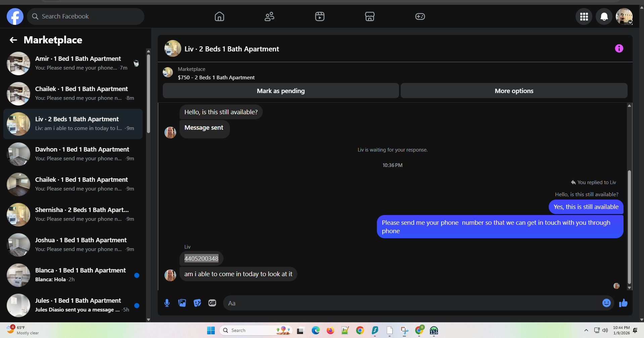
Task: Click Jules' unread blue dot
Action: pyautogui.click(x=137, y=305)
